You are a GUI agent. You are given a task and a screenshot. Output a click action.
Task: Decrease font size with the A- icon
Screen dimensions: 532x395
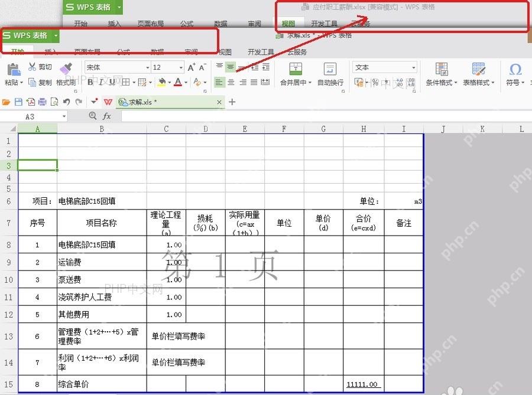coord(203,67)
